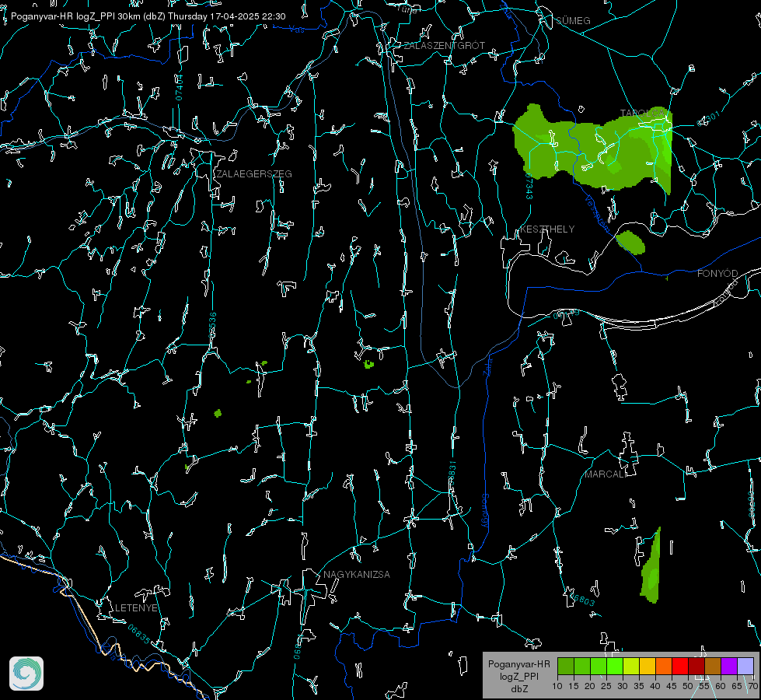Click road number label 07343
The width and height of the screenshot is (761, 700).
(x=529, y=187)
